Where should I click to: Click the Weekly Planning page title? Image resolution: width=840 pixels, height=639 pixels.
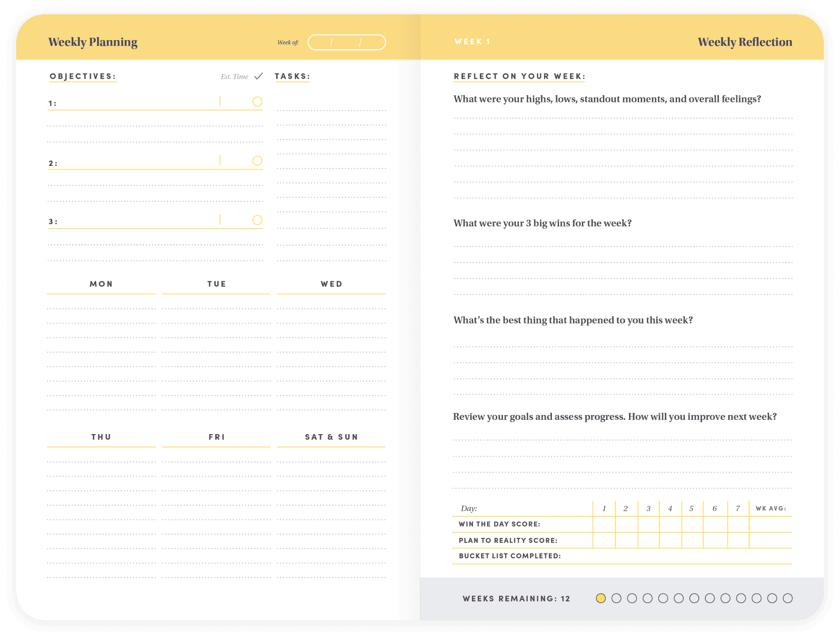93,42
